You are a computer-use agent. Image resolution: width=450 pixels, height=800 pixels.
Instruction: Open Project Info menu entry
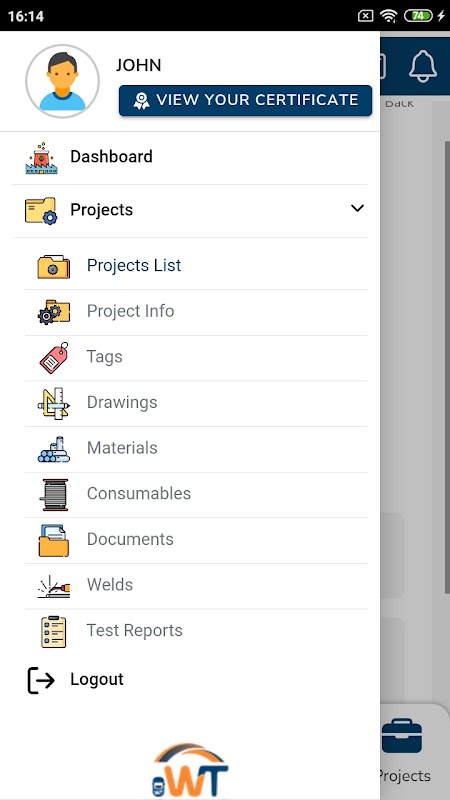point(196,312)
